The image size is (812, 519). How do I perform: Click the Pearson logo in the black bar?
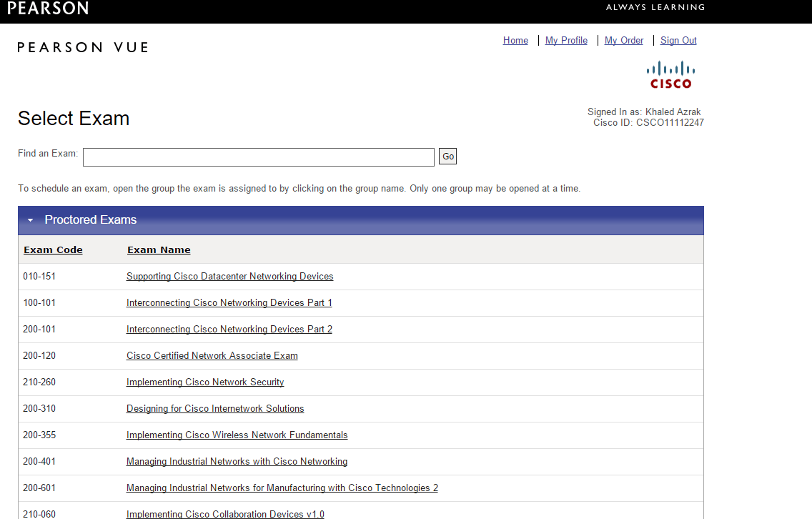tap(48, 8)
